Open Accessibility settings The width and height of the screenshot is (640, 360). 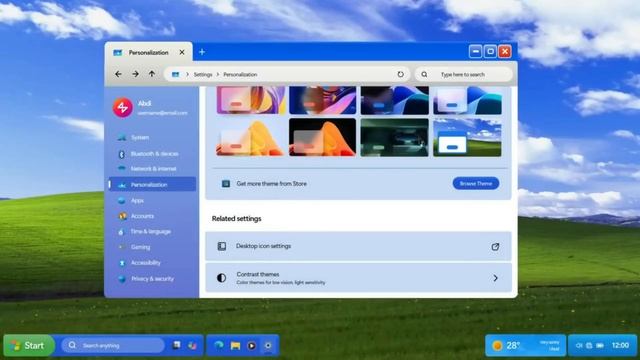pyautogui.click(x=152, y=263)
